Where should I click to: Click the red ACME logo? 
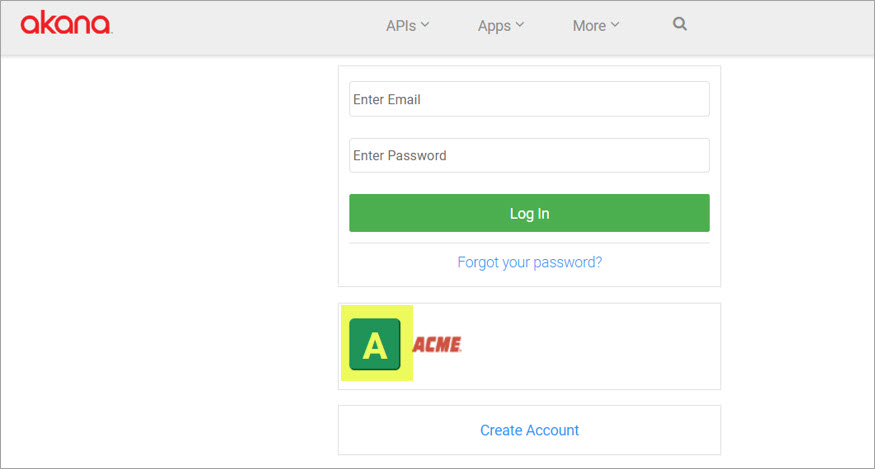pos(437,345)
